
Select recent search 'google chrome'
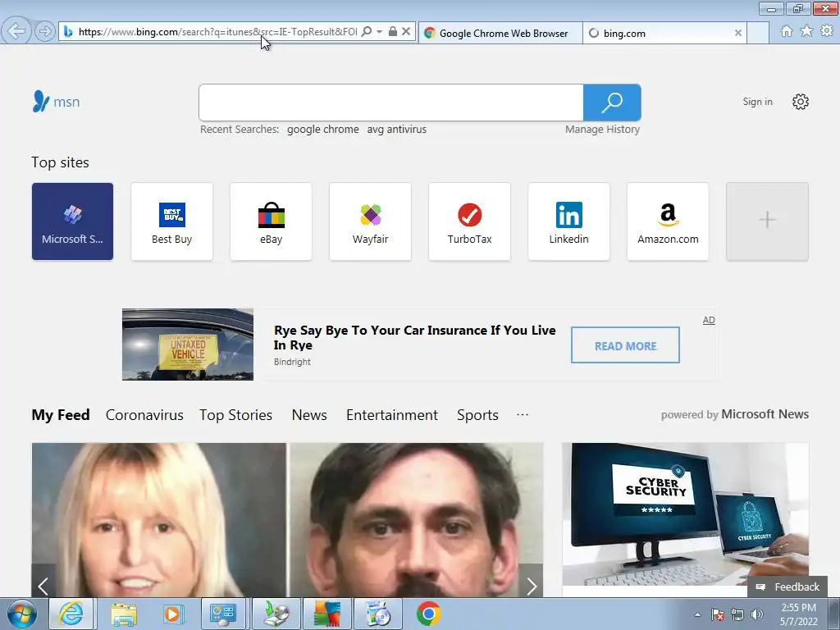pos(322,129)
